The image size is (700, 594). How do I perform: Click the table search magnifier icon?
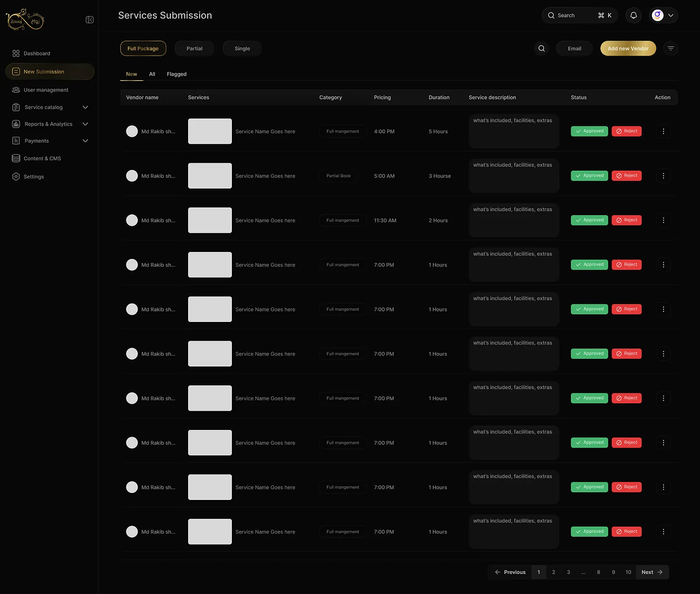pyautogui.click(x=542, y=49)
